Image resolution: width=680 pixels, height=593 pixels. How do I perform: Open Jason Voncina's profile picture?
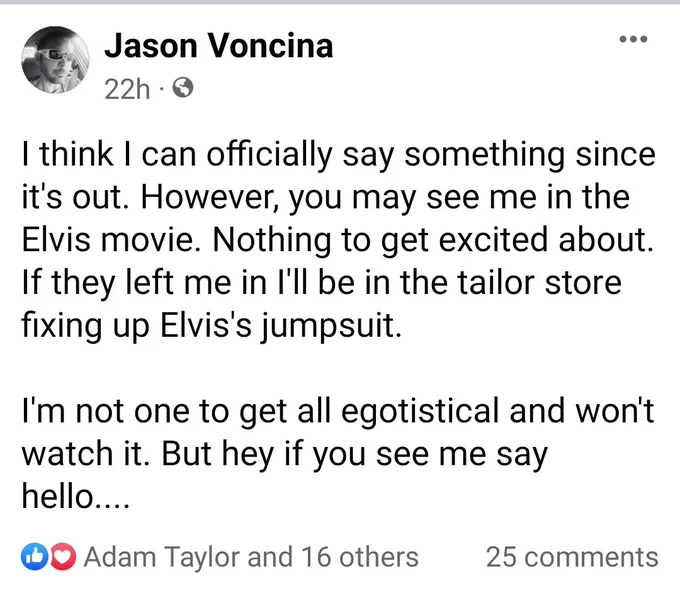tap(55, 60)
